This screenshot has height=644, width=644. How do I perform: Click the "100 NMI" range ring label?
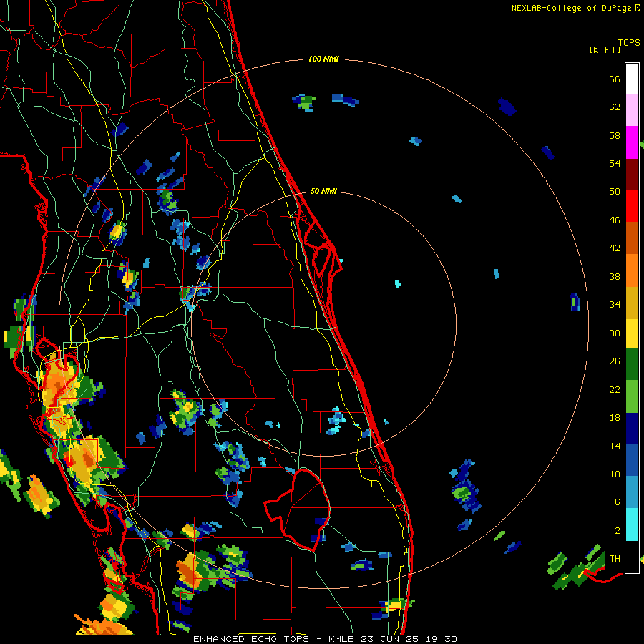click(323, 59)
